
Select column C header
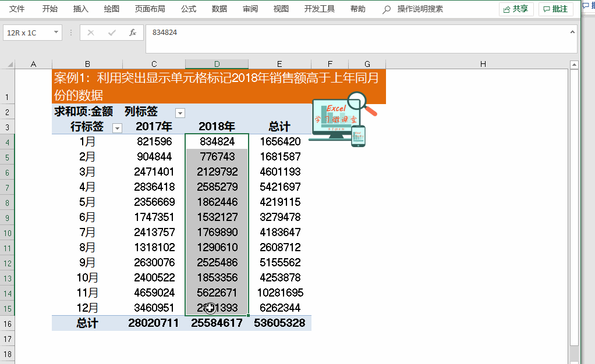click(154, 64)
